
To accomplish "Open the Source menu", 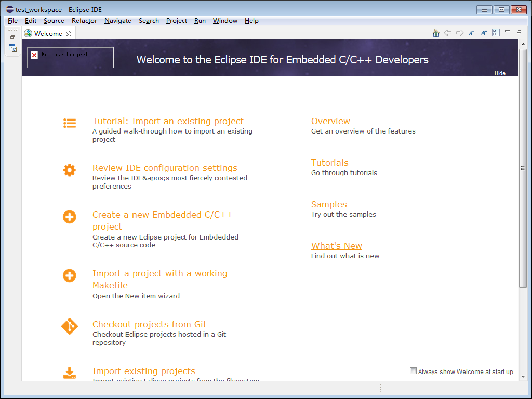I will [x=54, y=21].
